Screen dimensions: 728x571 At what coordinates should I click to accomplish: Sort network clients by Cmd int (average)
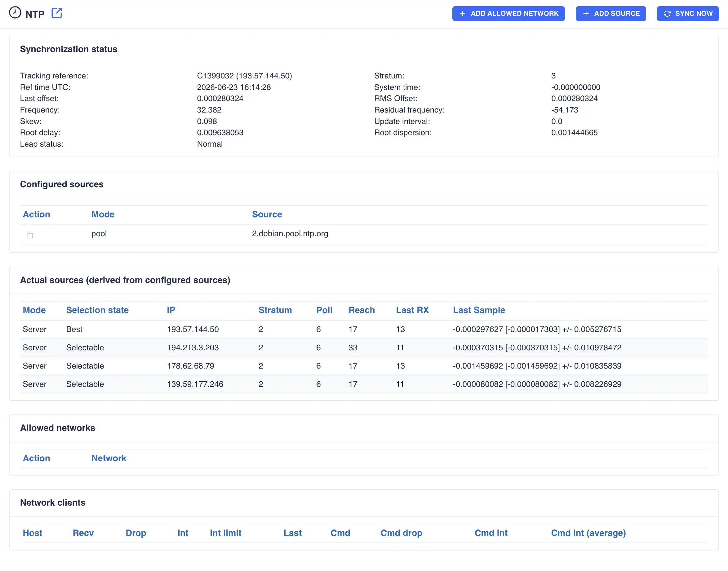point(588,533)
